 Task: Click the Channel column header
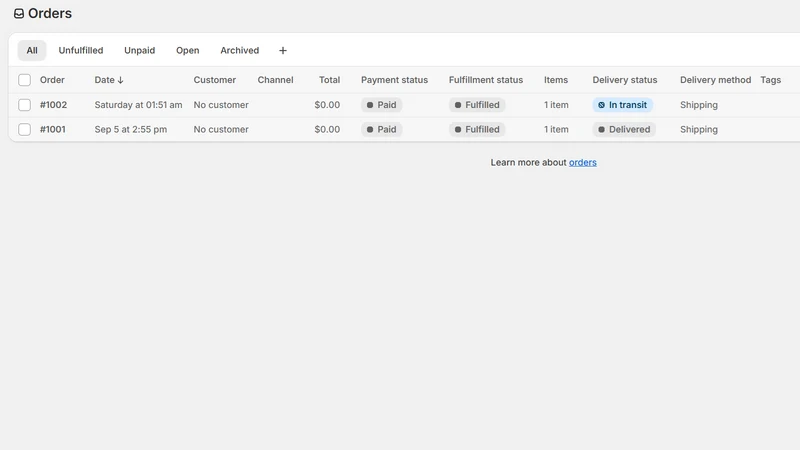[x=275, y=80]
